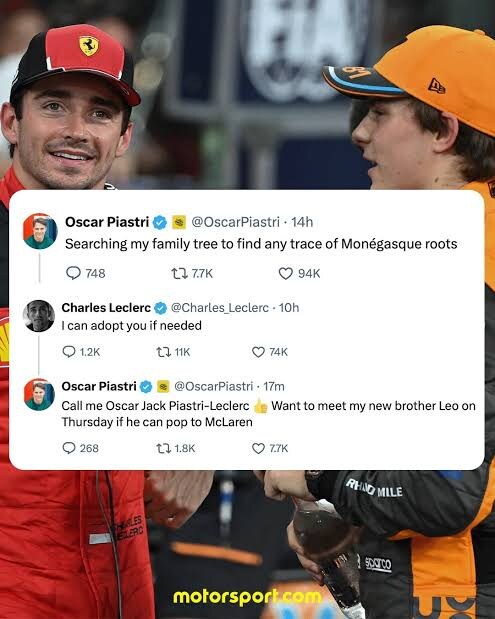This screenshot has height=619, width=495.
Task: Retweet the tweet with 1.8K retweets
Action: click(163, 448)
